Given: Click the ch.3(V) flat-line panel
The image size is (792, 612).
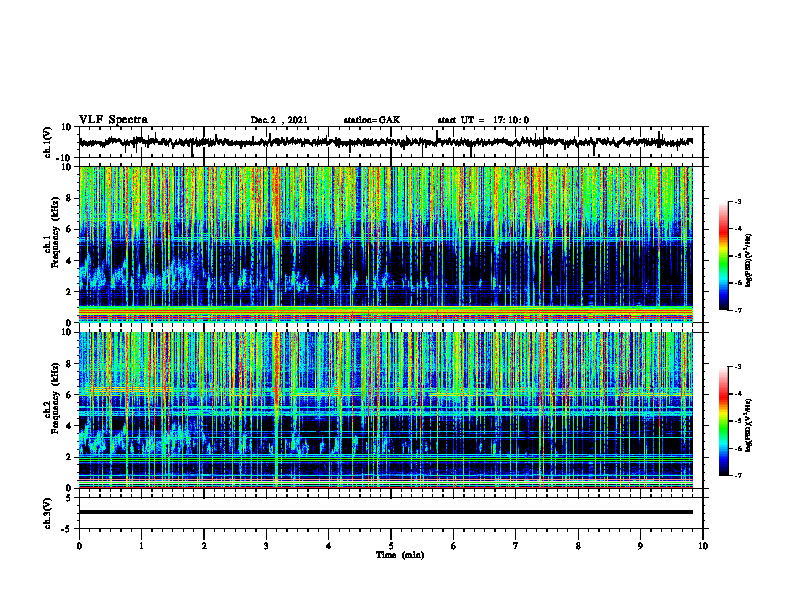Looking at the screenshot, I should coord(391,513).
